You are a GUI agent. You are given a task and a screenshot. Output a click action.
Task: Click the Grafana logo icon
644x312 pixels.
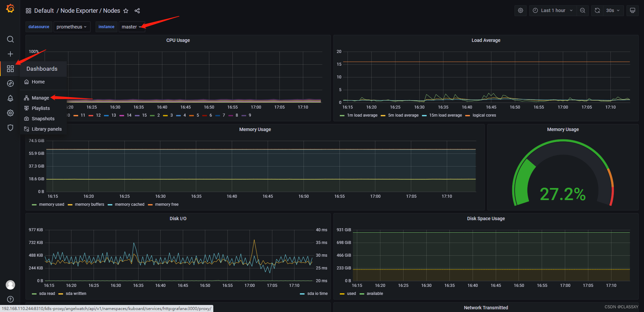[10, 8]
